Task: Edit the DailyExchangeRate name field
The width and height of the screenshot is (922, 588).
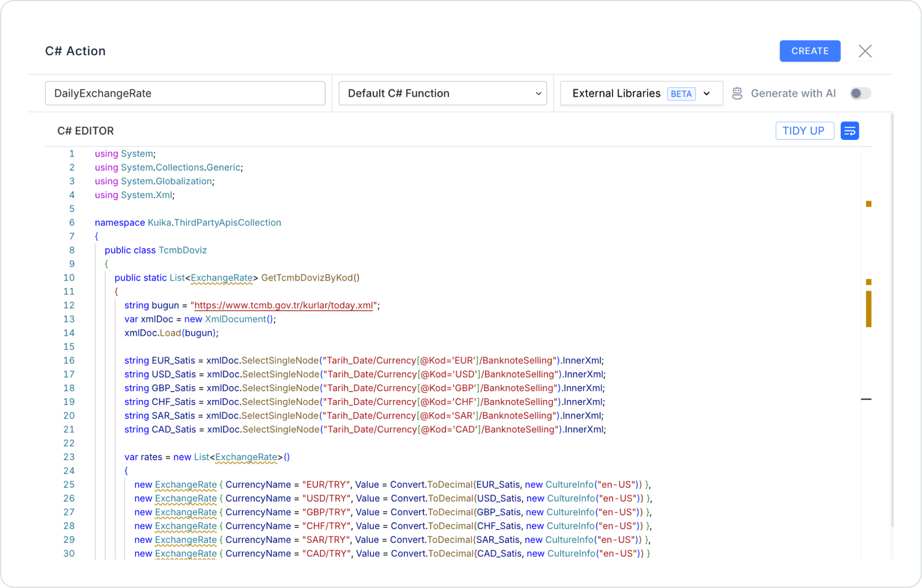Action: (185, 93)
